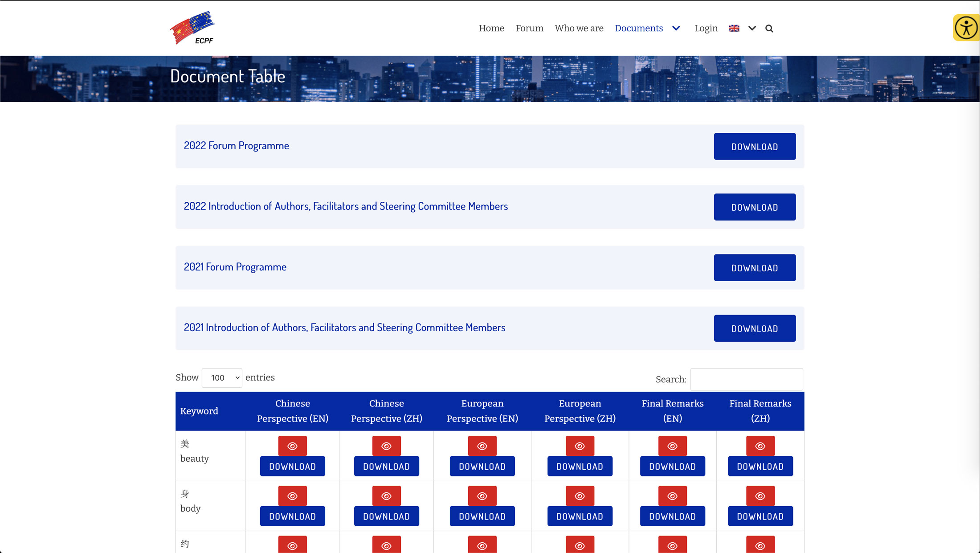
Task: Go to Home in navigation
Action: click(491, 28)
